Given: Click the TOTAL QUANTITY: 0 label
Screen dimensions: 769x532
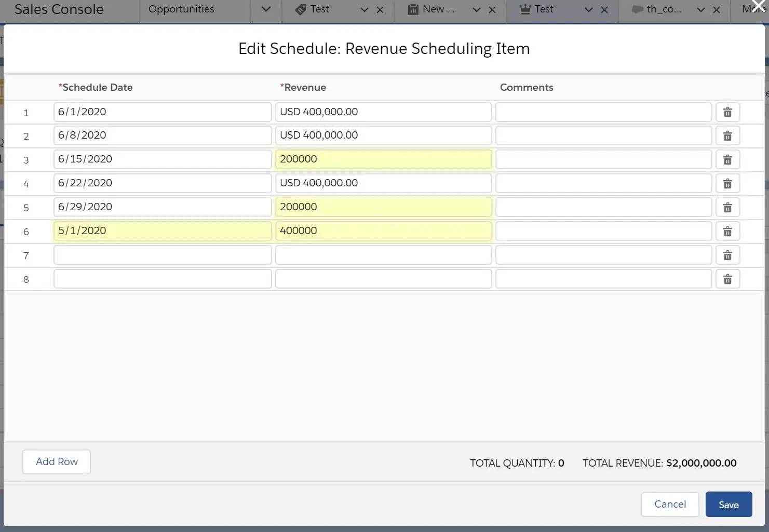Looking at the screenshot, I should 517,463.
